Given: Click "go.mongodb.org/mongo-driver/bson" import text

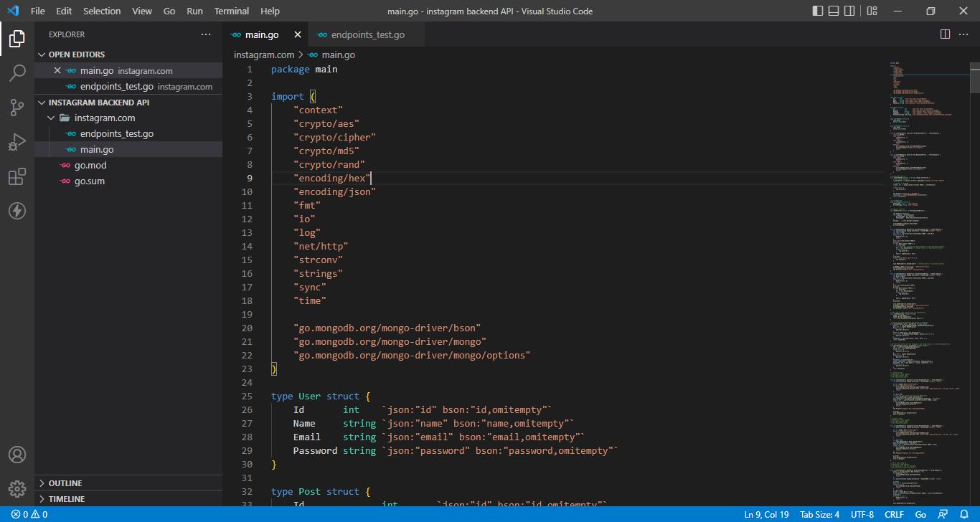Looking at the screenshot, I should [387, 328].
